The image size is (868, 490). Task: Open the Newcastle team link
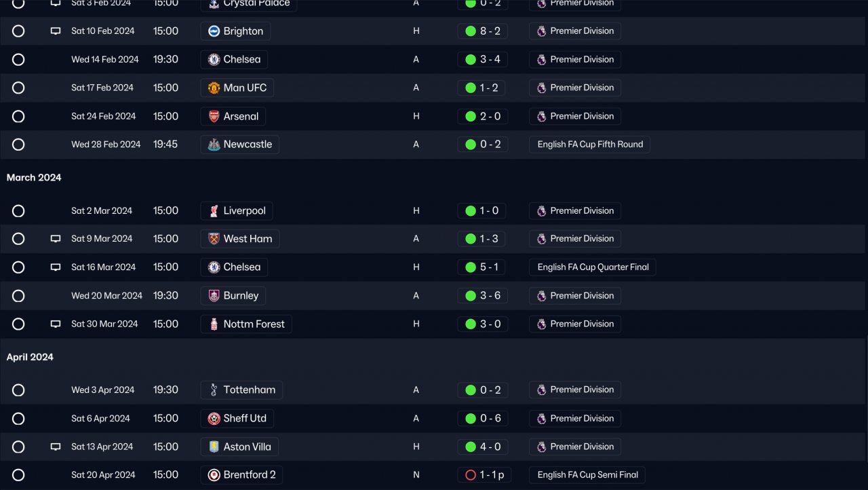pyautogui.click(x=248, y=145)
